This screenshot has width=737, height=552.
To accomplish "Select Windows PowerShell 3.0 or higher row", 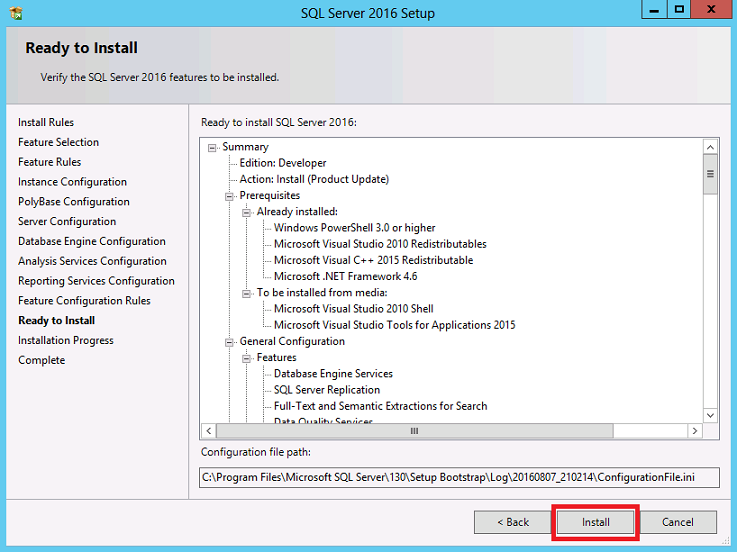I will [354, 228].
